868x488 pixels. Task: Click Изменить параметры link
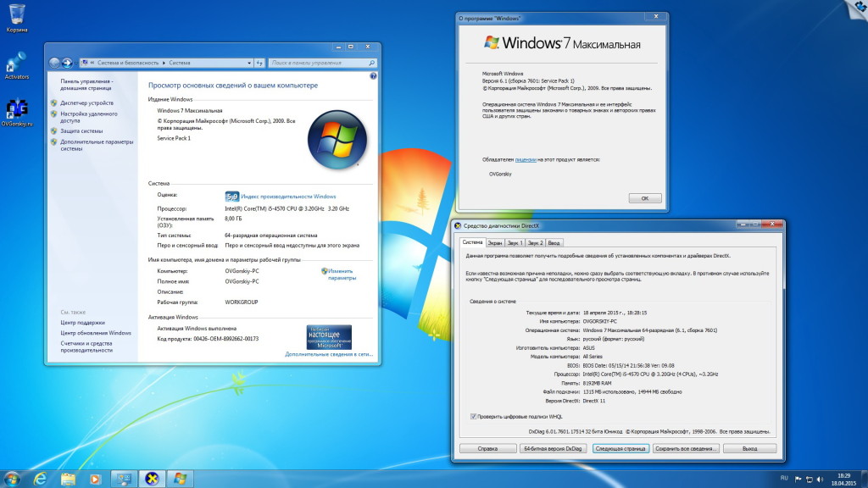[341, 274]
